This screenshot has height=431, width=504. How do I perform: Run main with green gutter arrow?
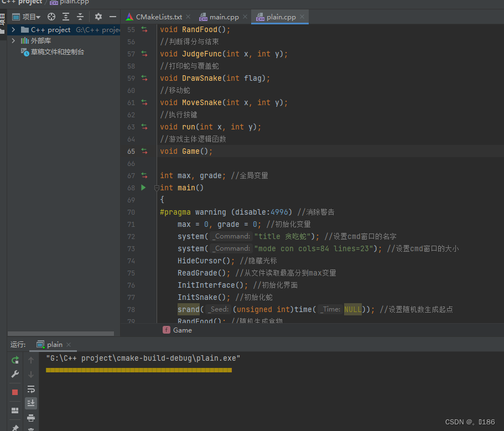(143, 188)
